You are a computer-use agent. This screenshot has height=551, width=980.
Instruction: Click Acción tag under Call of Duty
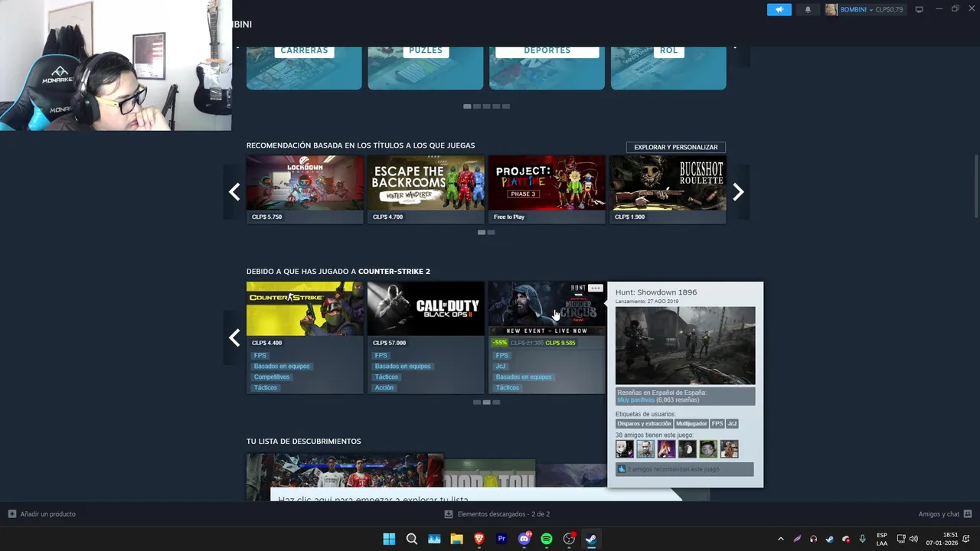tap(384, 387)
